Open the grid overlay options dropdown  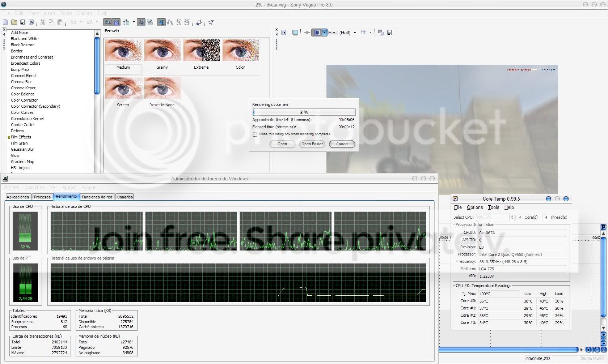tap(371, 33)
